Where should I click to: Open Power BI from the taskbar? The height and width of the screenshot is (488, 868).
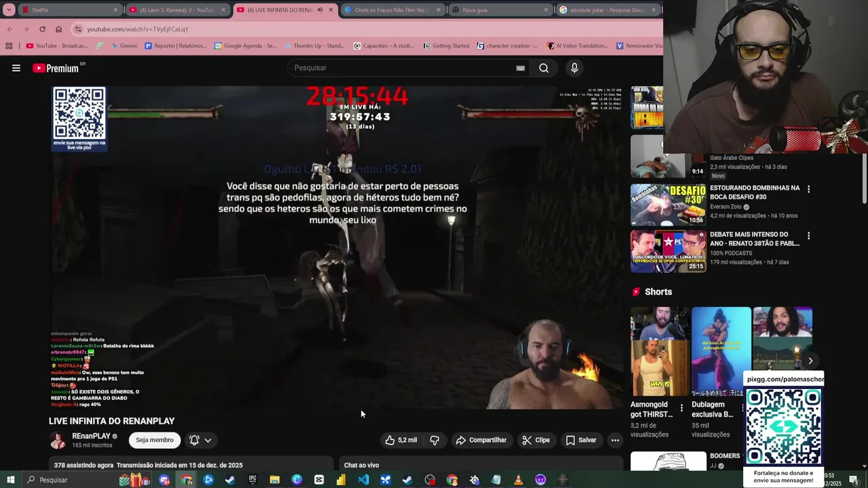[341, 480]
